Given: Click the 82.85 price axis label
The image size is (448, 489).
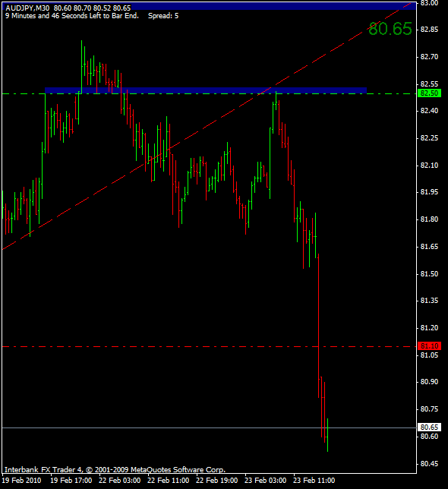Looking at the screenshot, I should pyautogui.click(x=429, y=30).
